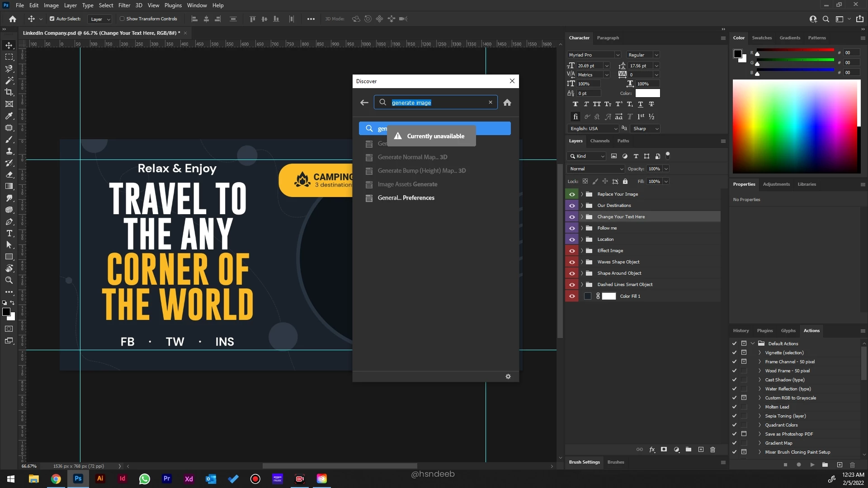Open Discover panel settings gear
This screenshot has width=868, height=488.
coord(508,376)
